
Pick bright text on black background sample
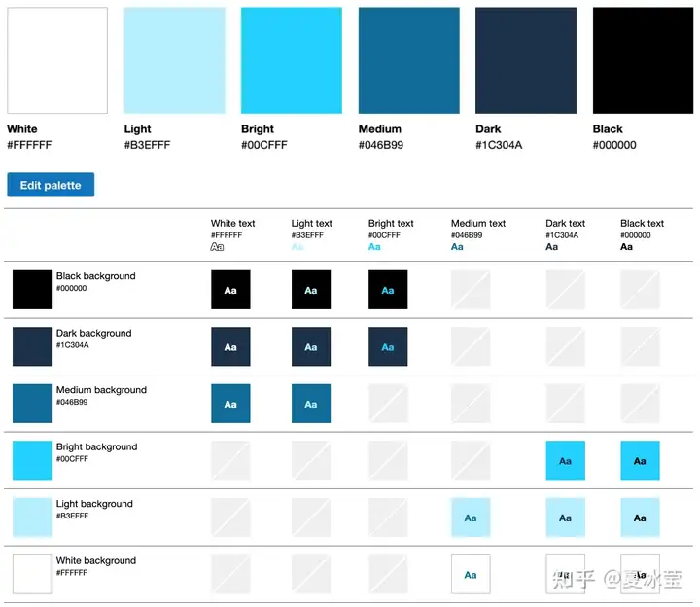[x=388, y=290]
